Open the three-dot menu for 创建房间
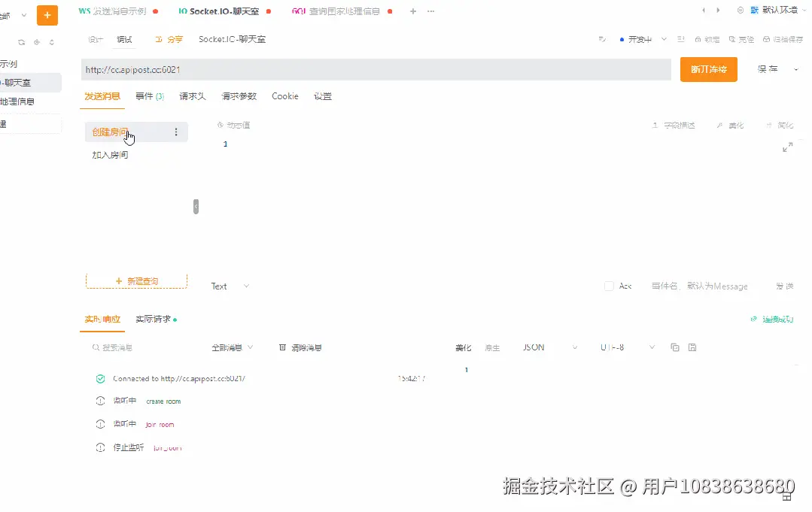This screenshot has width=812, height=512. [x=176, y=132]
